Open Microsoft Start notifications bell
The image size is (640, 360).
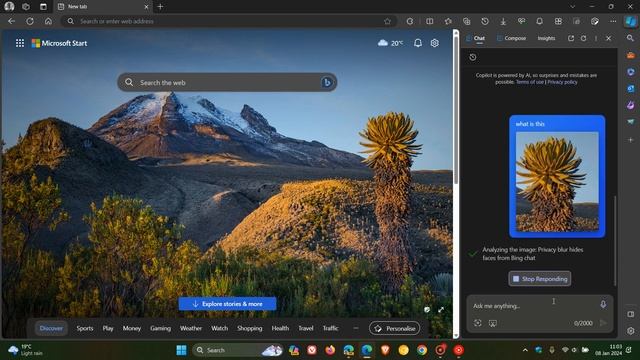[418, 43]
